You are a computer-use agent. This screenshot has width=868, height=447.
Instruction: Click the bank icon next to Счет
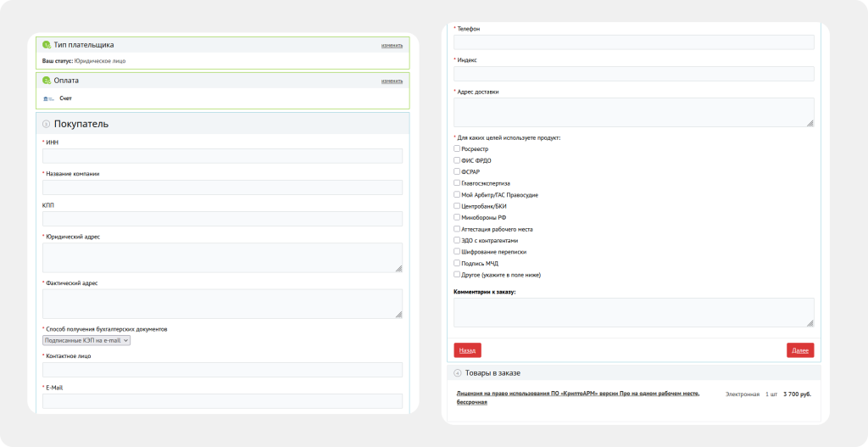pyautogui.click(x=48, y=98)
